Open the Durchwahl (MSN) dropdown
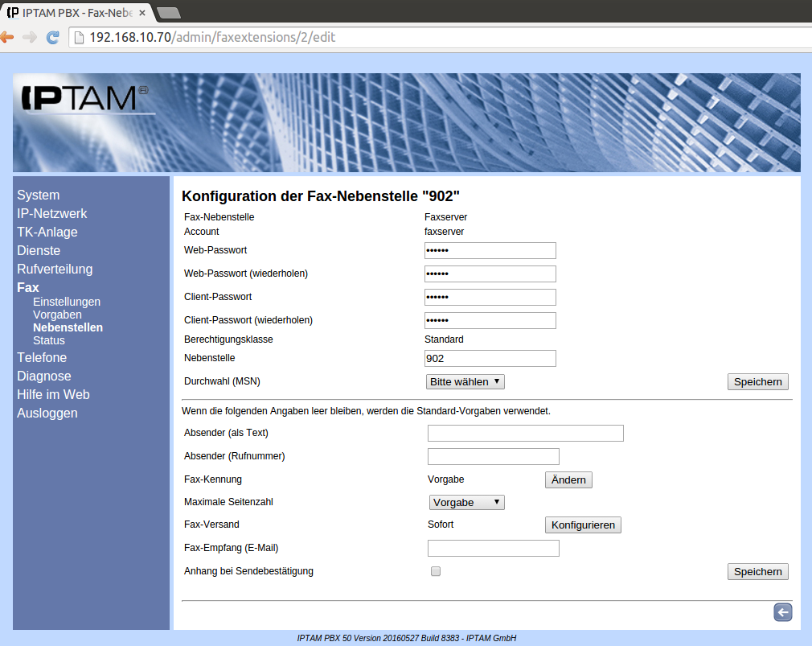The width and height of the screenshot is (812, 646). [x=465, y=381]
